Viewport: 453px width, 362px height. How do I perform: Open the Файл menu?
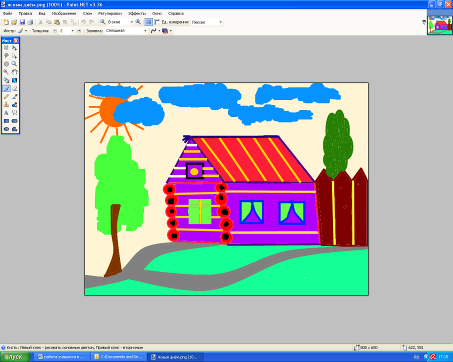pos(7,13)
